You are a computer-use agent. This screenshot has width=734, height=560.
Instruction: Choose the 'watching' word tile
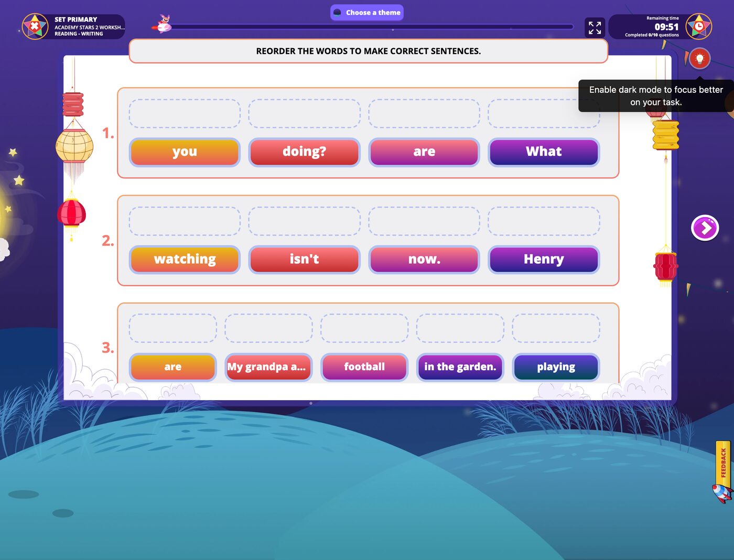(x=185, y=260)
